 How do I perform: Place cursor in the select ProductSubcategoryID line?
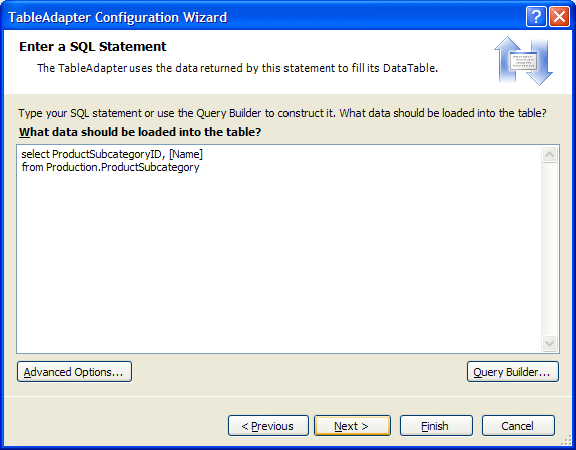click(x=112, y=154)
